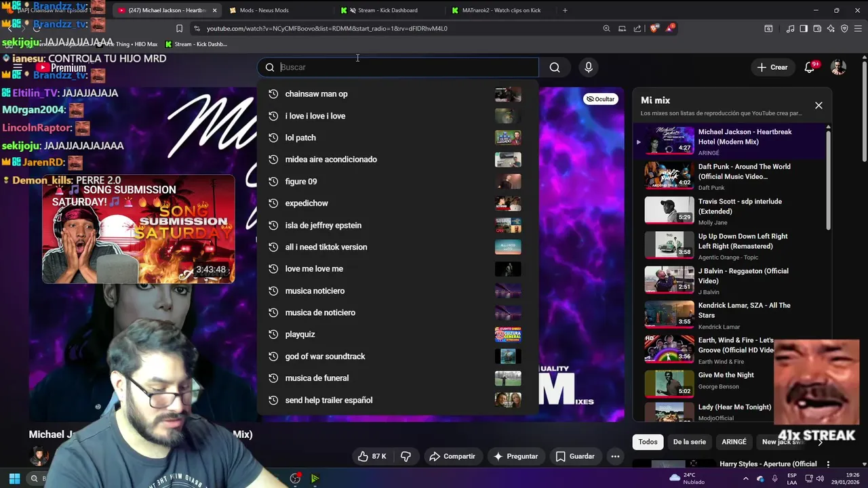Toggle the browser sidebar panel icon
Screen dimensions: 868x488
pyautogui.click(x=804, y=28)
